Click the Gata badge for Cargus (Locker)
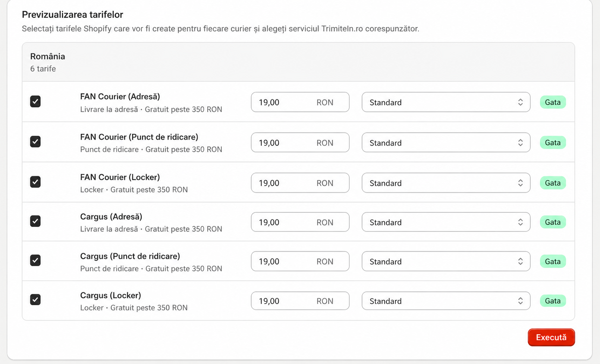The width and height of the screenshot is (600, 364). (x=553, y=301)
